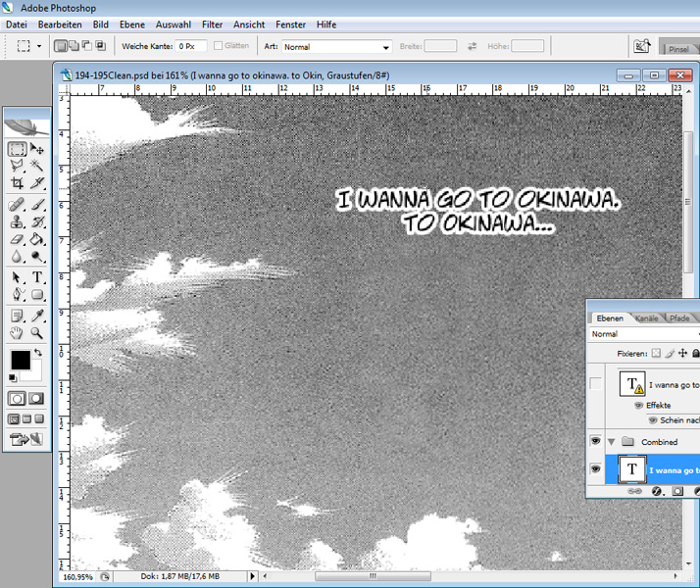The height and width of the screenshot is (588, 700).
Task: Toggle lock transparent pixels in Fixieren
Action: pyautogui.click(x=656, y=354)
